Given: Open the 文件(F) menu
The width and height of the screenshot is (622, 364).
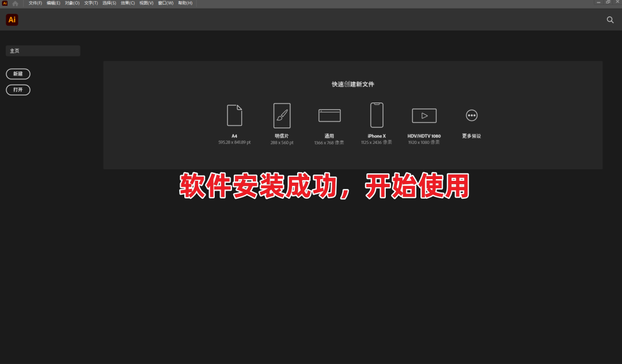Looking at the screenshot, I should point(35,3).
